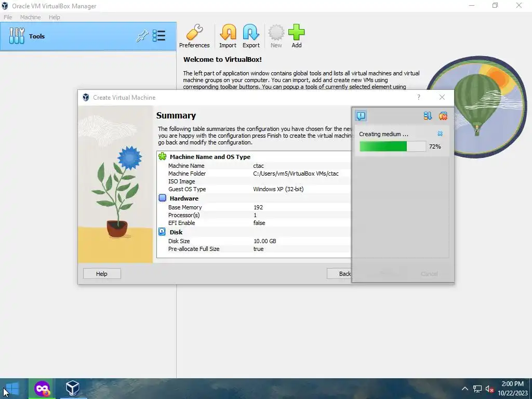This screenshot has width=532, height=399.
Task: Click the Machine Name value ctac
Action: coord(259,166)
